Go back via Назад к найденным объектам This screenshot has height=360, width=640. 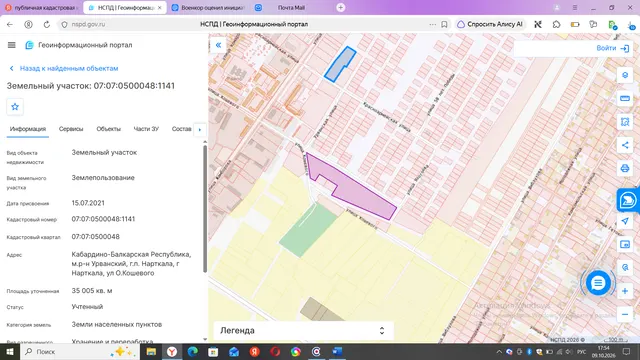[x=64, y=69]
